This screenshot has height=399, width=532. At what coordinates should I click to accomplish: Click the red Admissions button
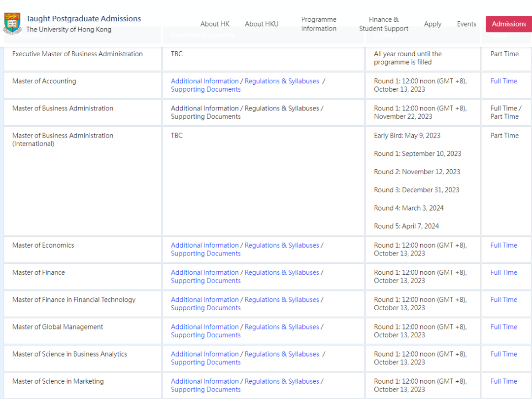click(x=509, y=24)
